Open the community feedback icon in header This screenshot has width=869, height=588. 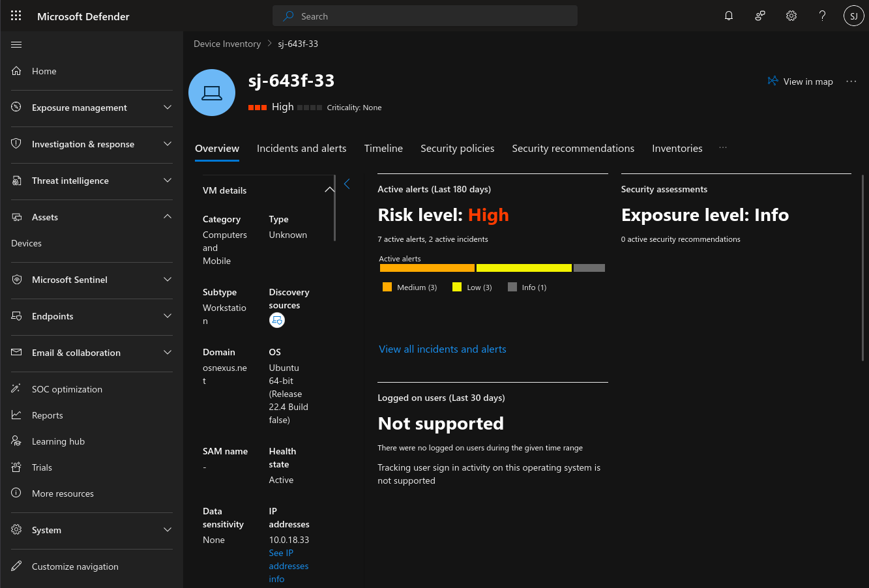point(760,16)
